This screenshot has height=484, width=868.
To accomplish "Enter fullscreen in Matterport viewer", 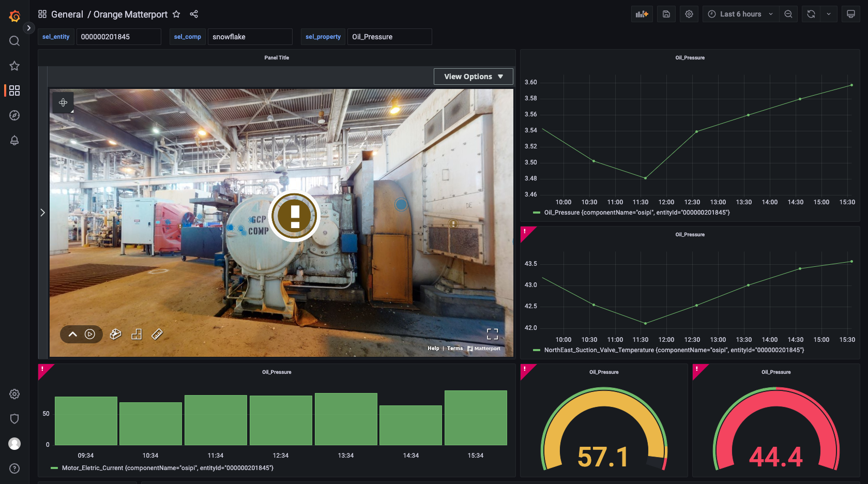I will coord(492,334).
